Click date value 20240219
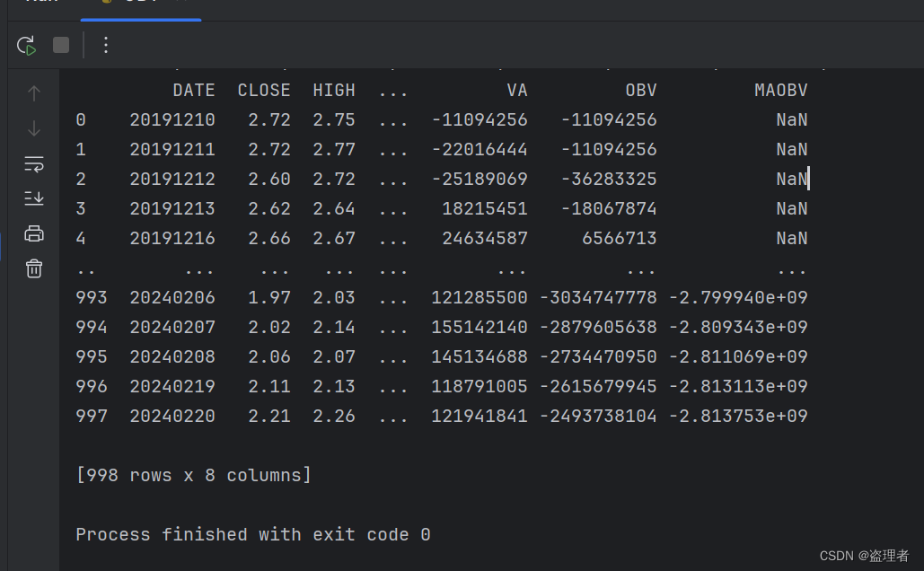924x571 pixels. pyautogui.click(x=172, y=386)
